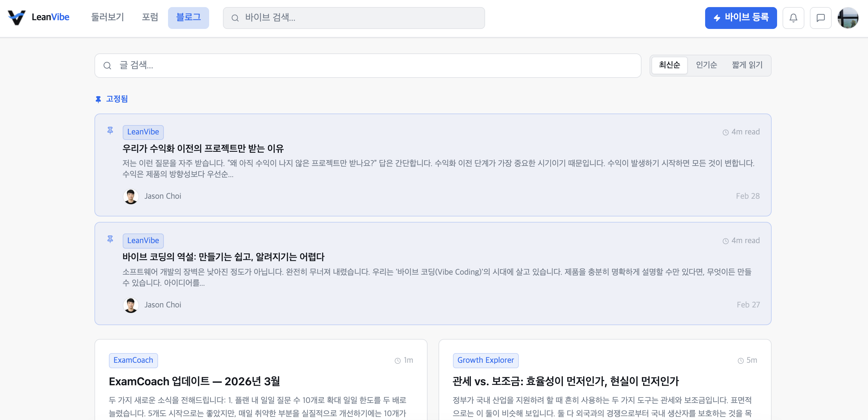
Task: Switch to the 포럼 tab
Action: coord(150,17)
